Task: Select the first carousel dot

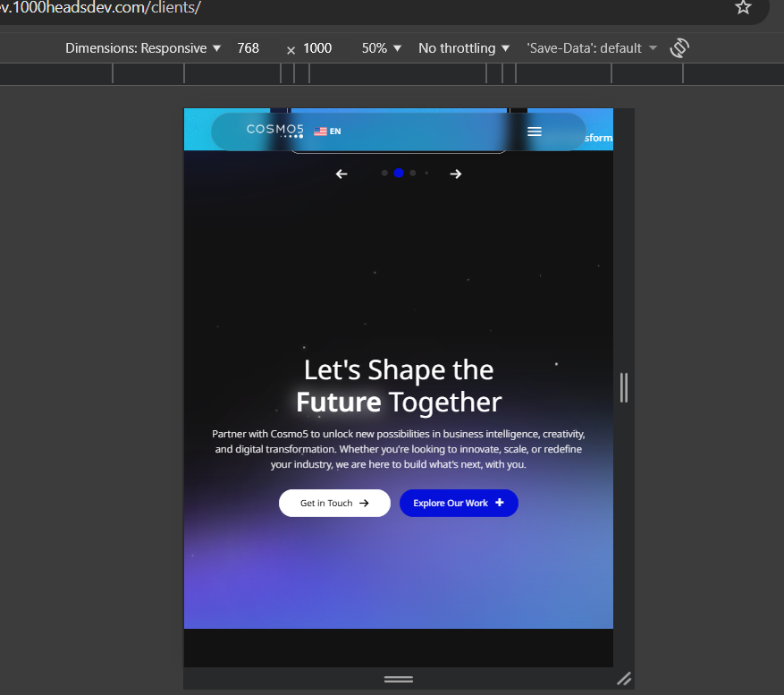Action: coord(384,173)
